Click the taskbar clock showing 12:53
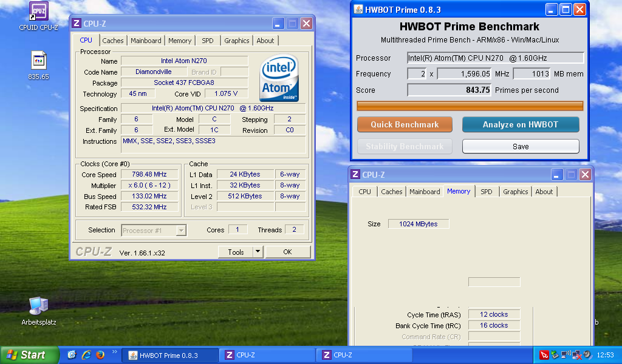 (x=606, y=356)
